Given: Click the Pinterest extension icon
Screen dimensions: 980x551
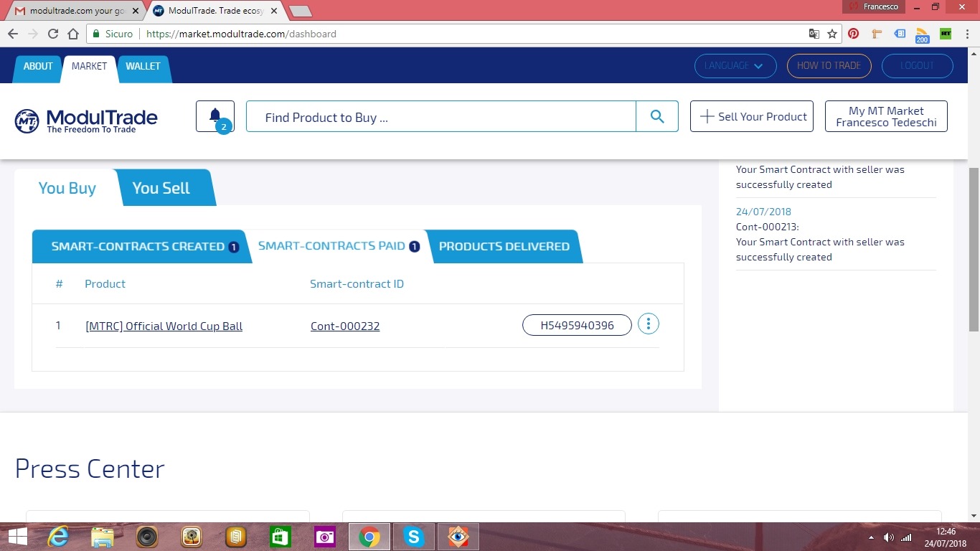Looking at the screenshot, I should coord(854,34).
